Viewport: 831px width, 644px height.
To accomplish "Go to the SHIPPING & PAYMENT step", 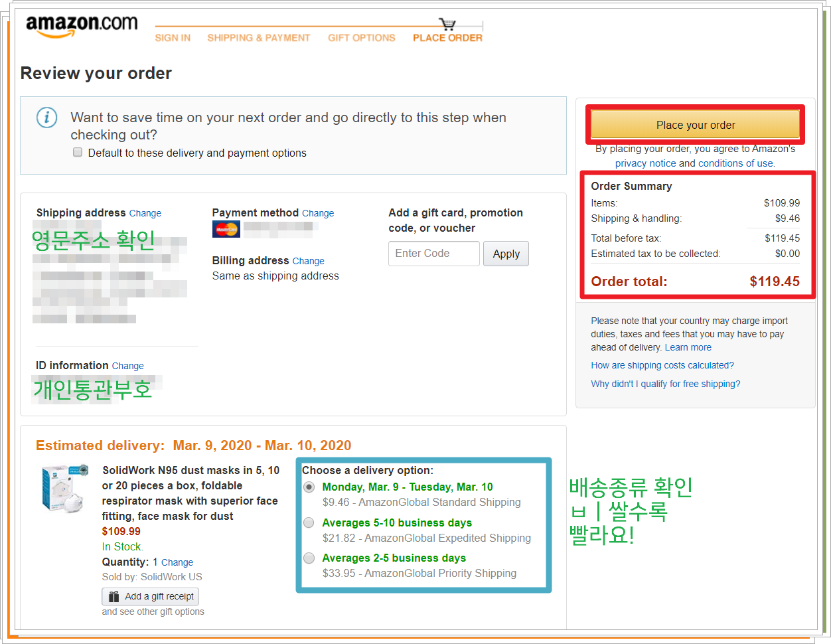I will coord(259,38).
